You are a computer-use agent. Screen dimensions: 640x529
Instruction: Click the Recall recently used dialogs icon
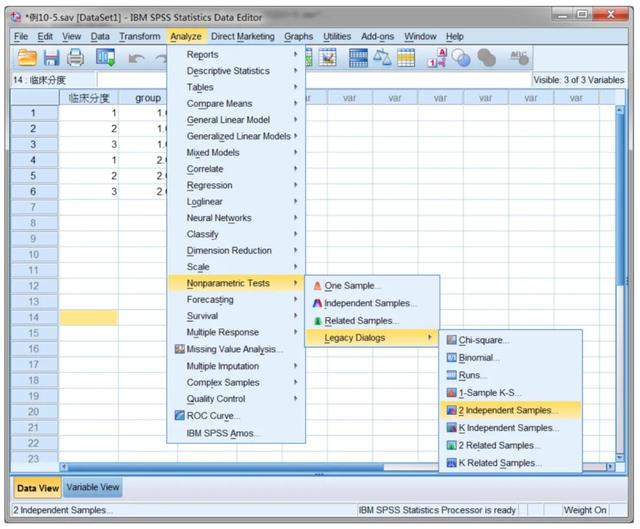point(105,58)
